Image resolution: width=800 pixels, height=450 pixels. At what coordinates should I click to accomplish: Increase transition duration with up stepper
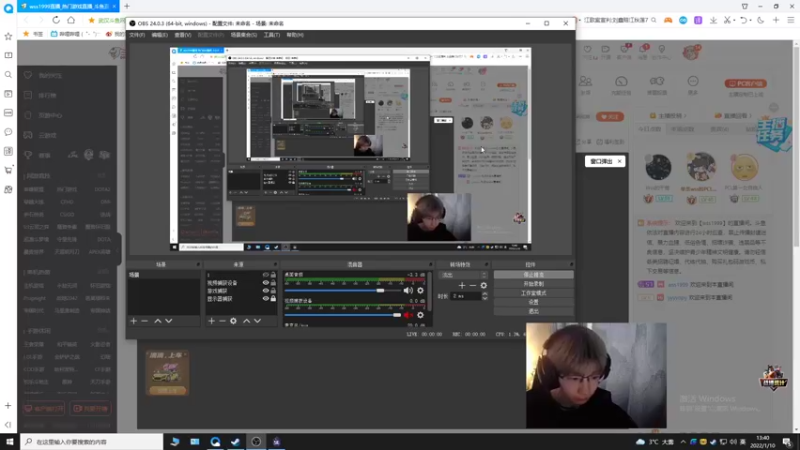pos(485,294)
